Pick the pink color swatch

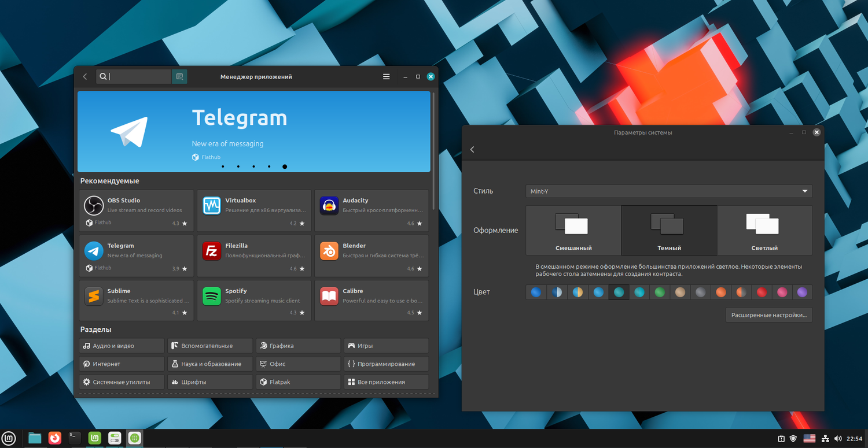coord(782,293)
